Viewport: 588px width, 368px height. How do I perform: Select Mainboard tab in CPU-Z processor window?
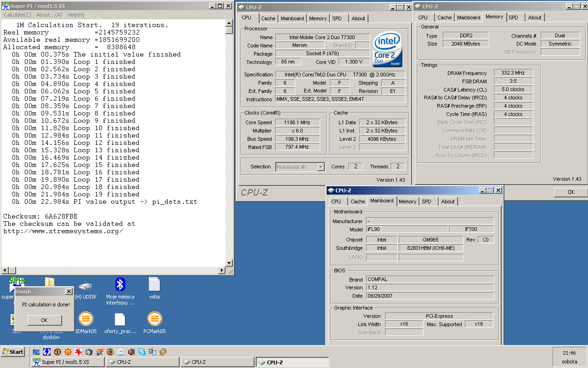coord(292,18)
